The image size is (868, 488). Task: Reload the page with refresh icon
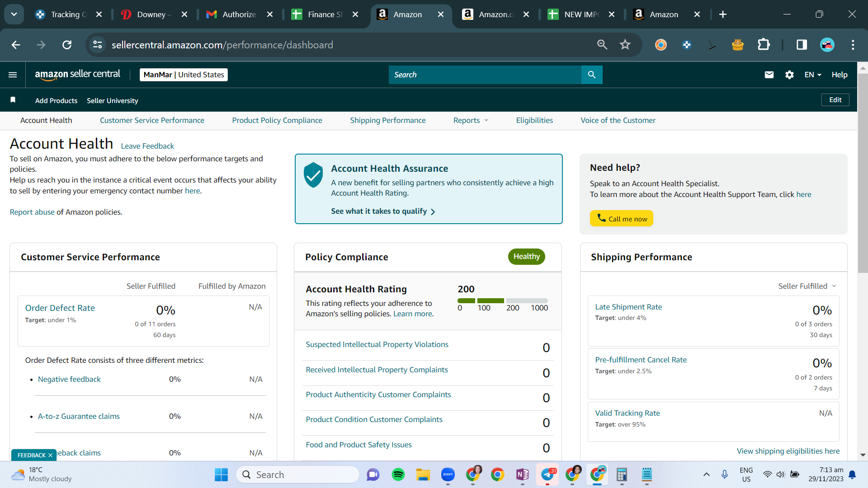(x=67, y=45)
